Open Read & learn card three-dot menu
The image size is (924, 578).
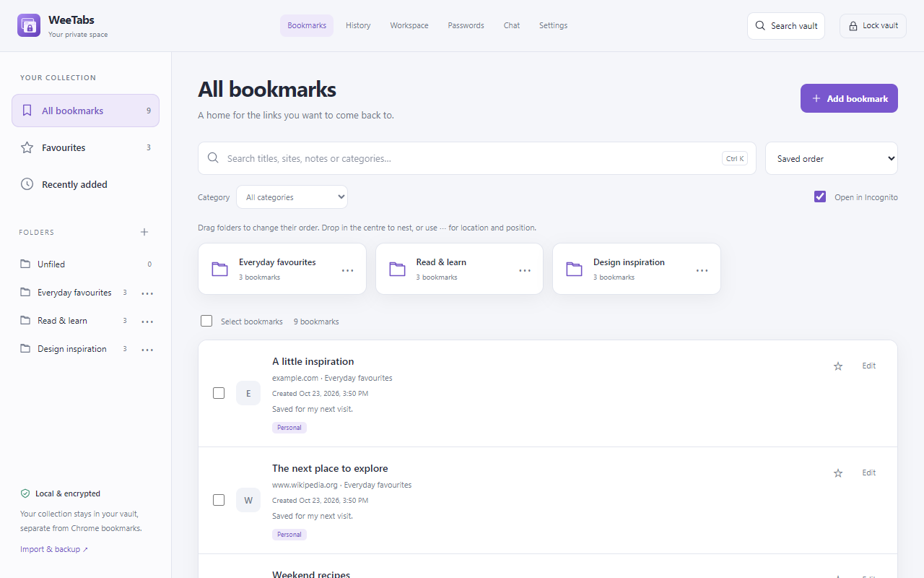[x=525, y=270]
